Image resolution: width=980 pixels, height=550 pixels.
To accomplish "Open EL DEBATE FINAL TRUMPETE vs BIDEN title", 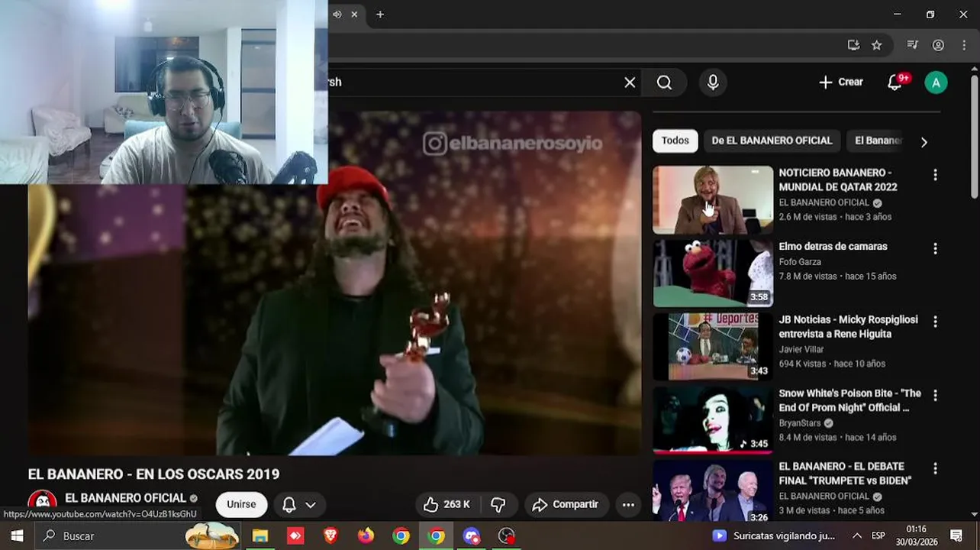I will pos(845,474).
